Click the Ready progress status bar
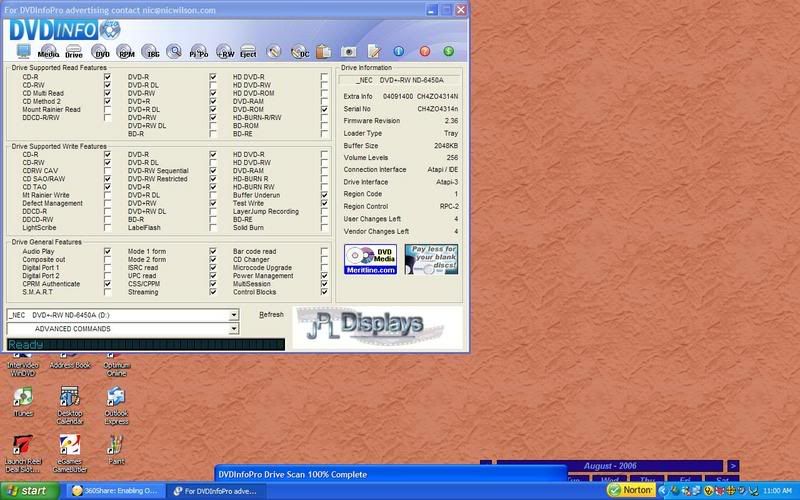Screen dimensions: 800x500 (146, 345)
